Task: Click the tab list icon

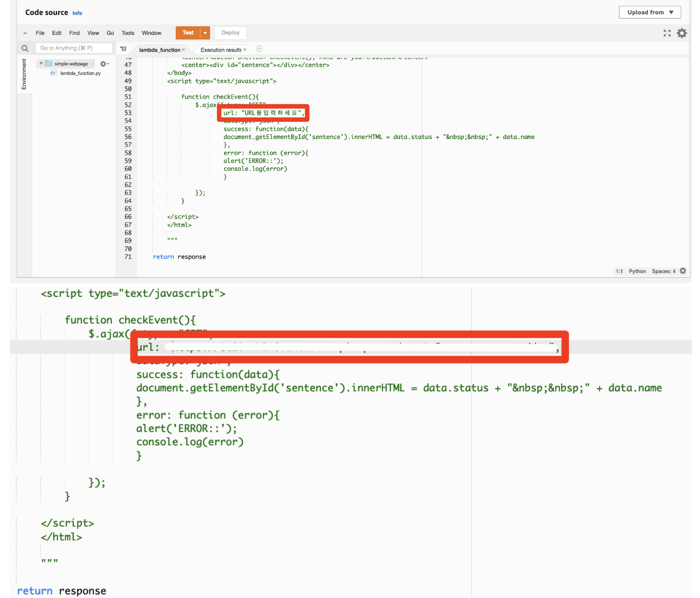Action: click(123, 49)
